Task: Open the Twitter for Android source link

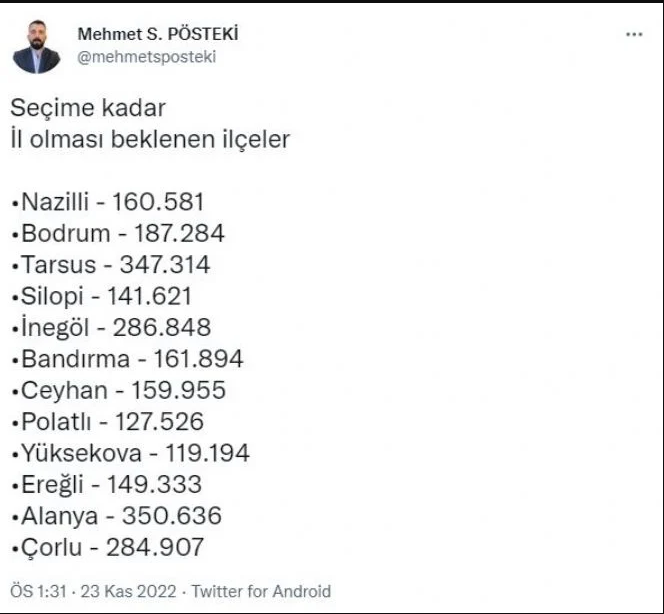Action: pyautogui.click(x=261, y=591)
